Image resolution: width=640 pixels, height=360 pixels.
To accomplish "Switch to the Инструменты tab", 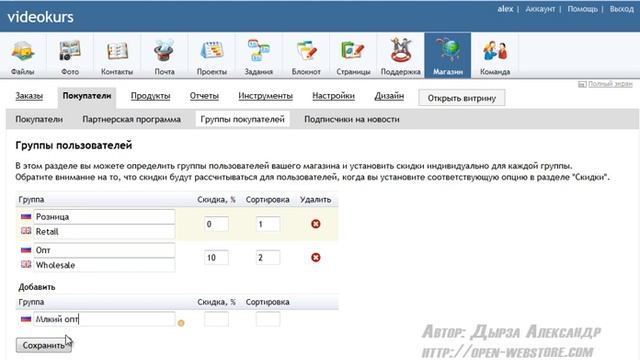I will [x=265, y=96].
